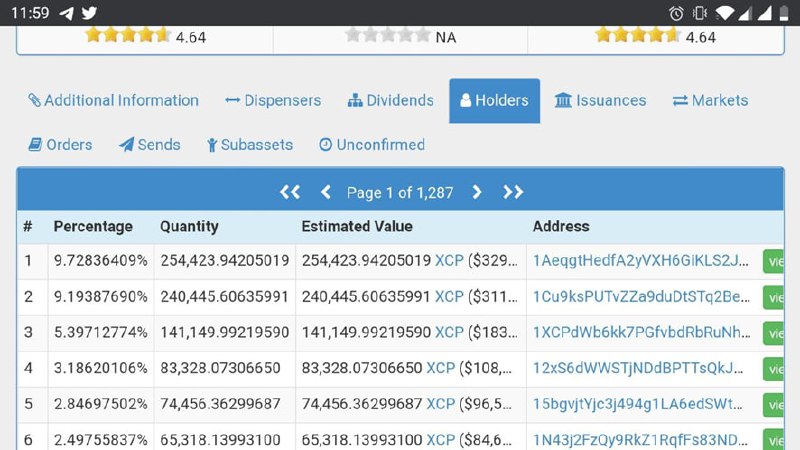
Task: Go to previous page arrow
Action: pos(326,192)
